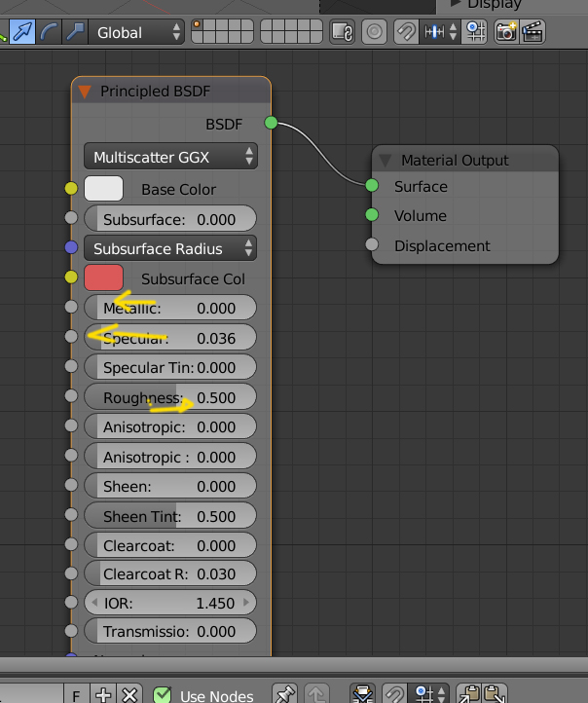
Task: Click the Specular Tint value field
Action: (170, 367)
